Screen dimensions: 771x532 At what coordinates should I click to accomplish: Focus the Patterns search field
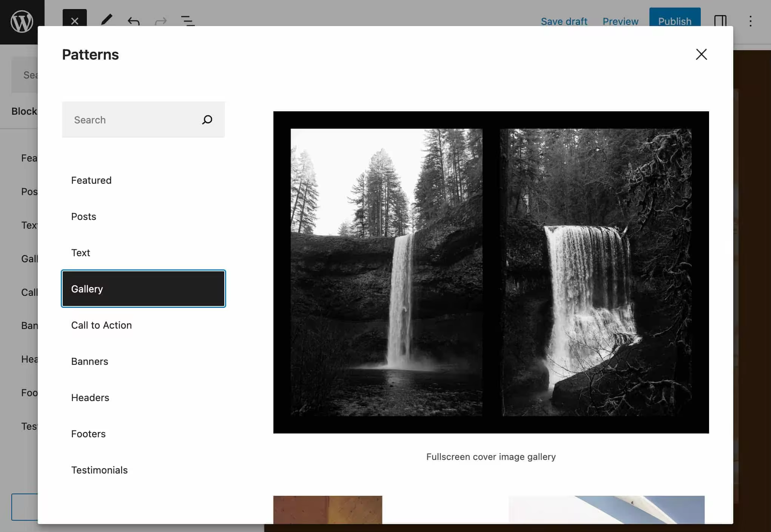click(143, 120)
